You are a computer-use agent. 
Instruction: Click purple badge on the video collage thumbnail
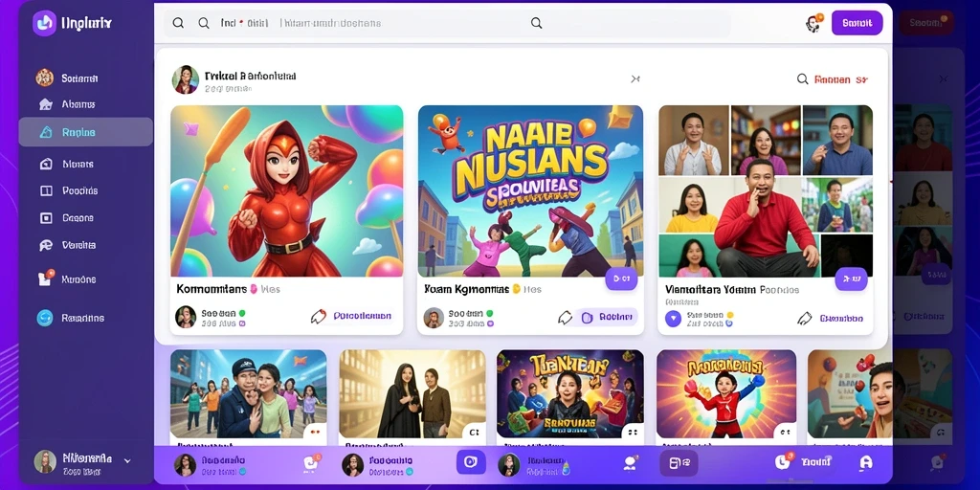851,278
